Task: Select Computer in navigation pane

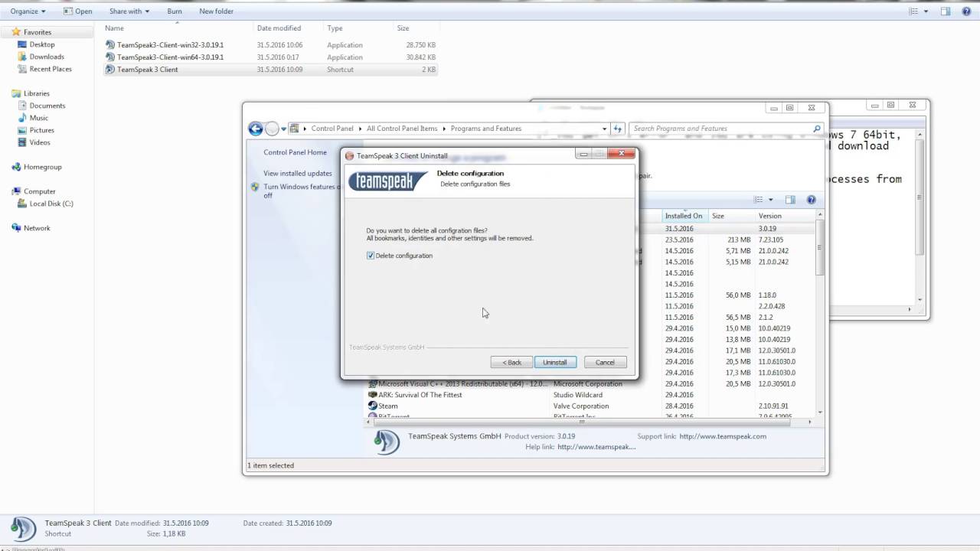Action: (39, 191)
